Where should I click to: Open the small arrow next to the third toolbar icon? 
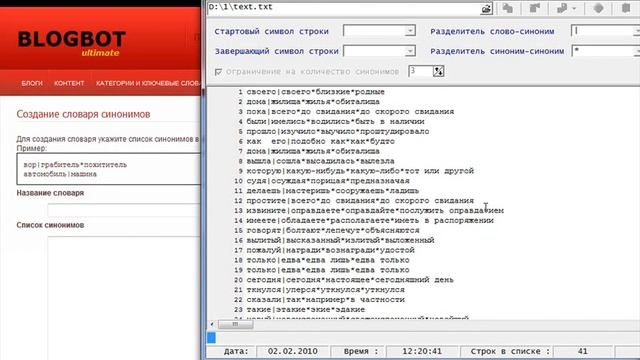tap(574, 9)
